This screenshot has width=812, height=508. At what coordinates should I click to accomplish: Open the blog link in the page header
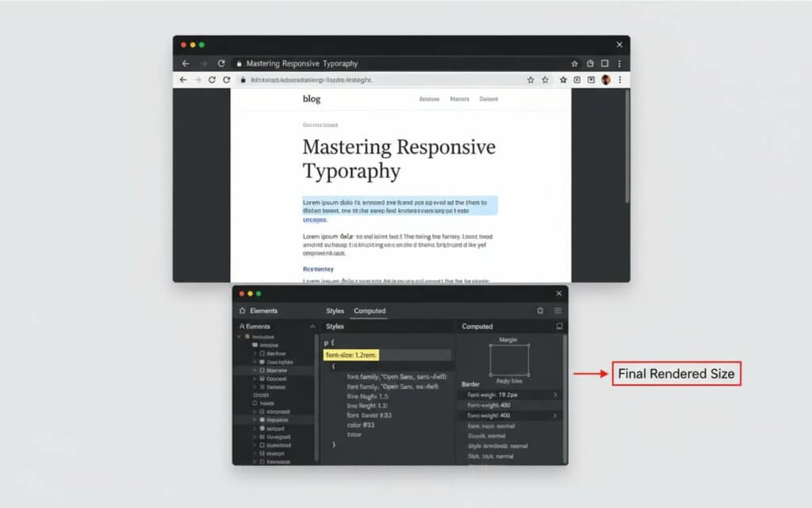pyautogui.click(x=311, y=98)
